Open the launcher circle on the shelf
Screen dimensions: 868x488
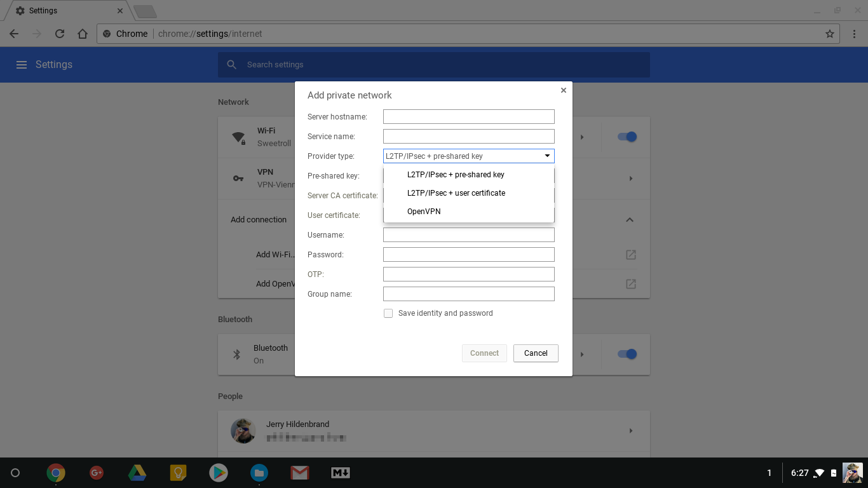pos(15,473)
